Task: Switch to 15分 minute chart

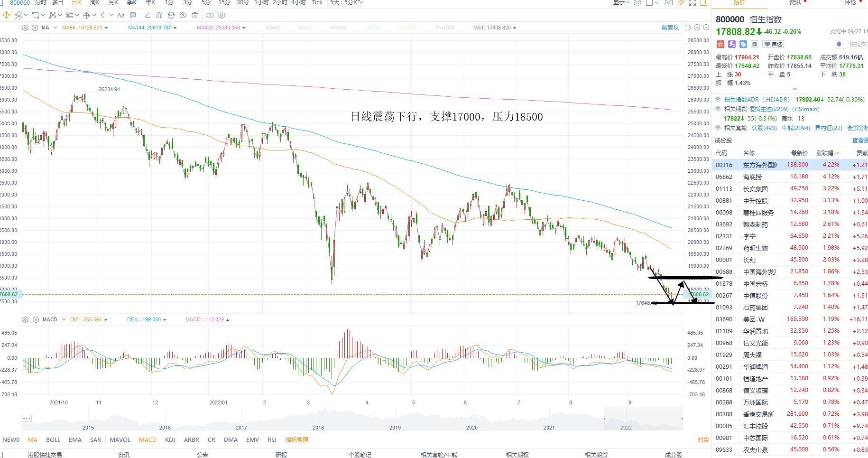Action: 224,2
